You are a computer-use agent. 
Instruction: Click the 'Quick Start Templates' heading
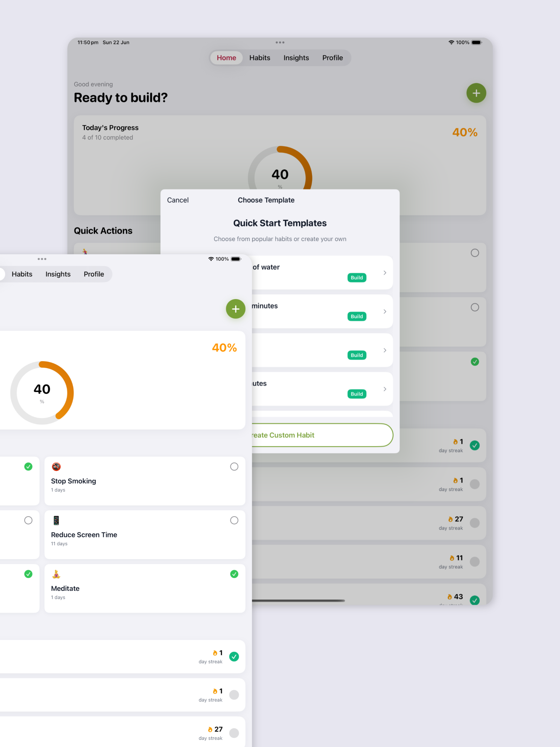point(280,223)
